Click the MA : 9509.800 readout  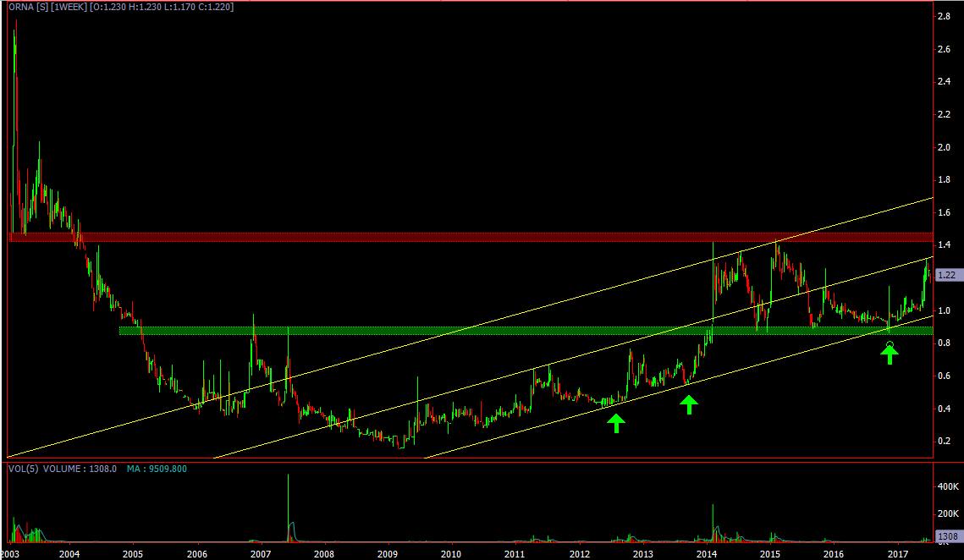[157, 469]
